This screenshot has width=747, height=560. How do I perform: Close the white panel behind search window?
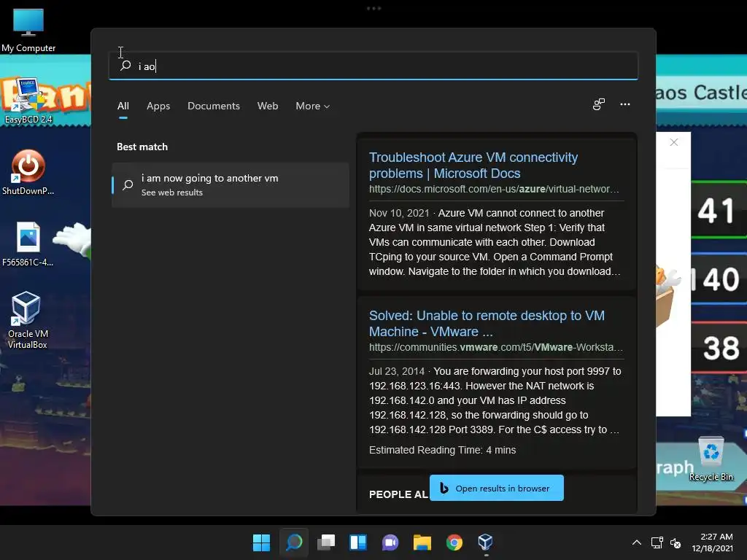point(673,142)
